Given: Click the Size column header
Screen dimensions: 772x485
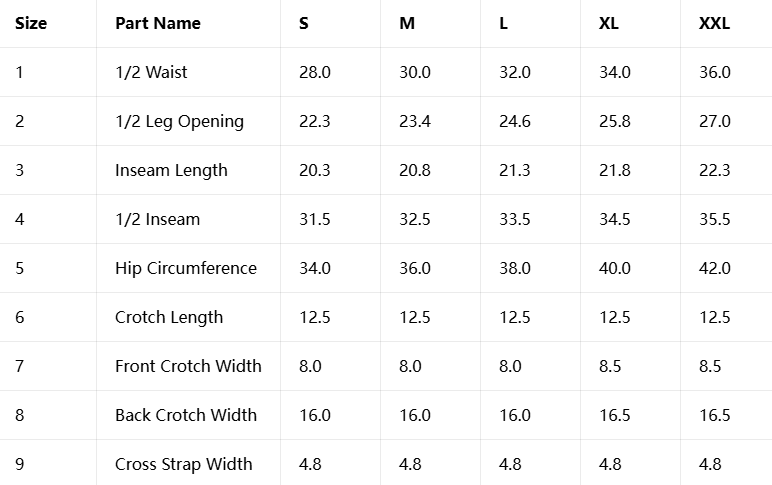Looking at the screenshot, I should click(x=31, y=23).
